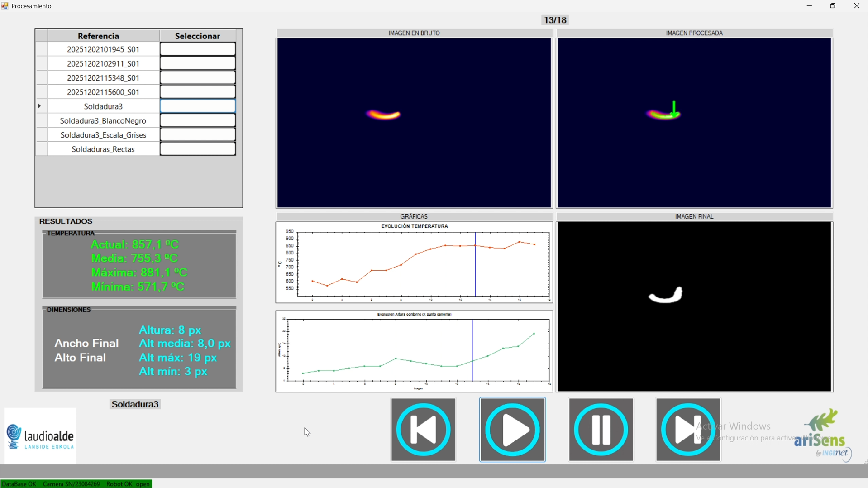
Task: Click the Camera SN/23084269 status entry
Action: [71, 484]
